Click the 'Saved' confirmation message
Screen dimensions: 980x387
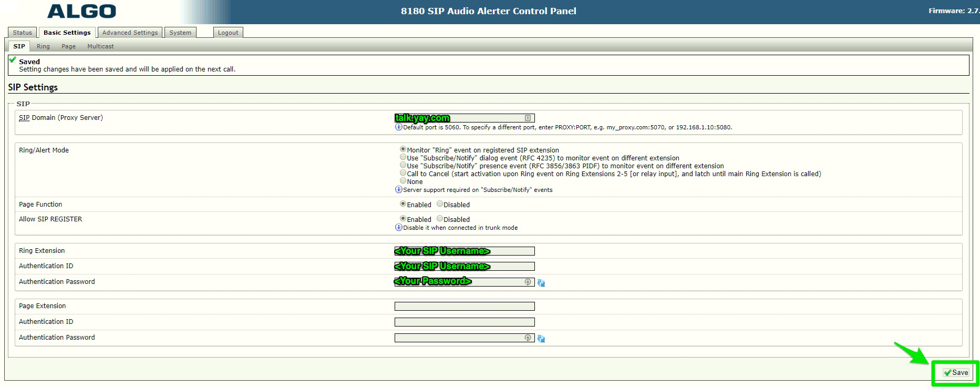29,62
